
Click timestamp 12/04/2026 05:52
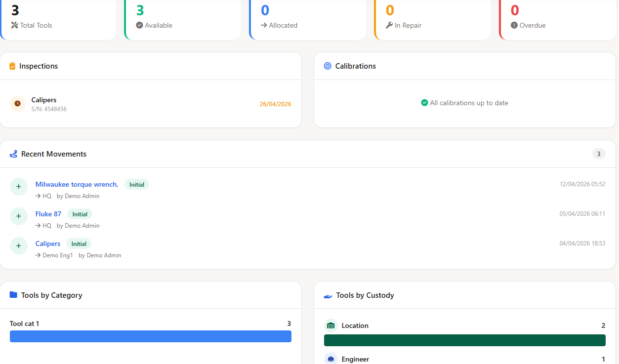[x=582, y=184]
